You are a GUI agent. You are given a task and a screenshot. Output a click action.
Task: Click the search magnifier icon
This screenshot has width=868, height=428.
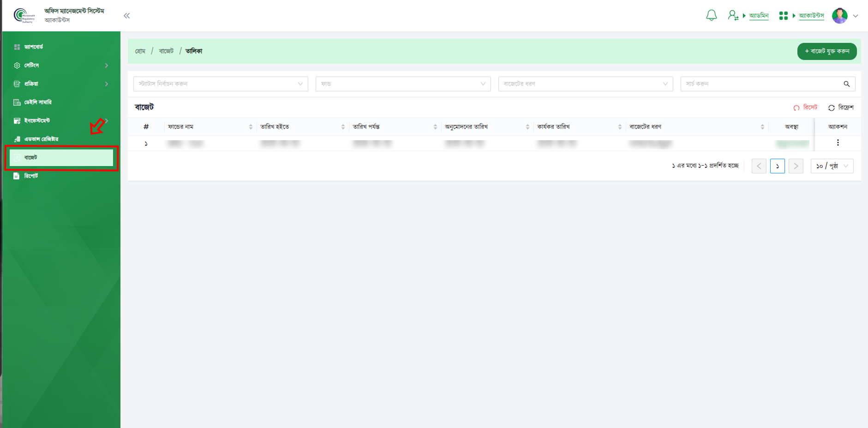(x=846, y=84)
